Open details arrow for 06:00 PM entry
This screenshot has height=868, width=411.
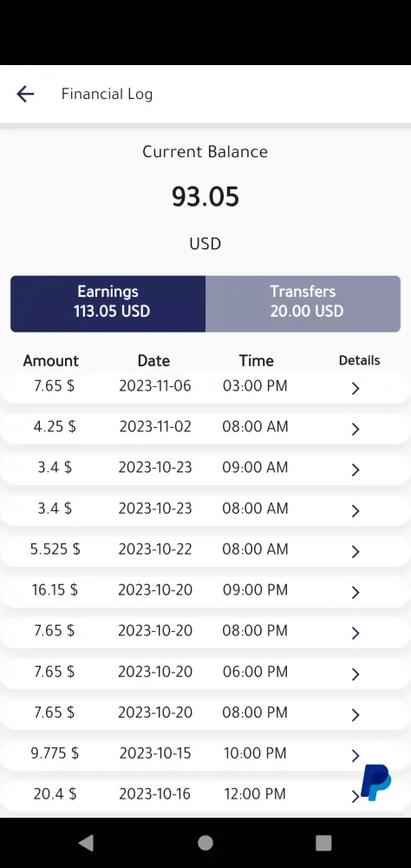pyautogui.click(x=356, y=674)
